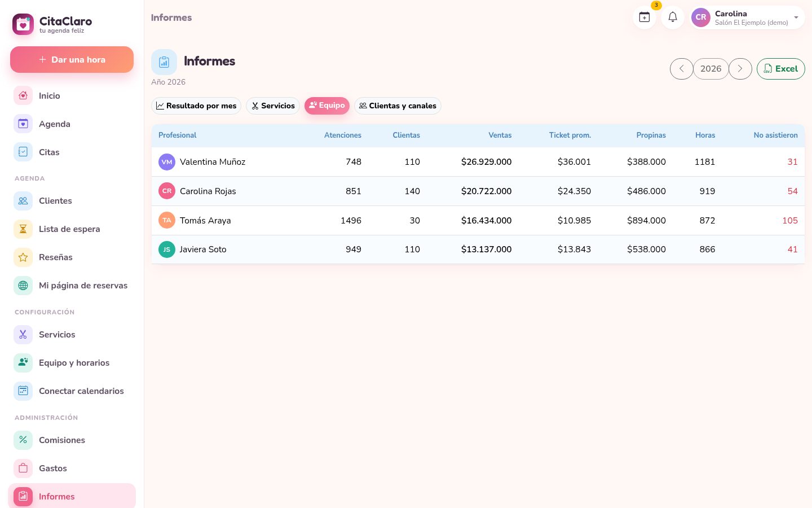Switch to the Servicios report tab
The height and width of the screenshot is (508, 812).
273,106
